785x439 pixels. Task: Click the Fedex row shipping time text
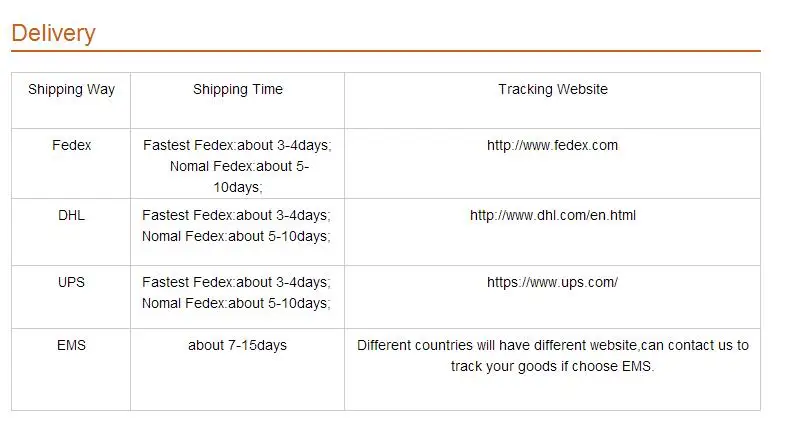click(237, 166)
